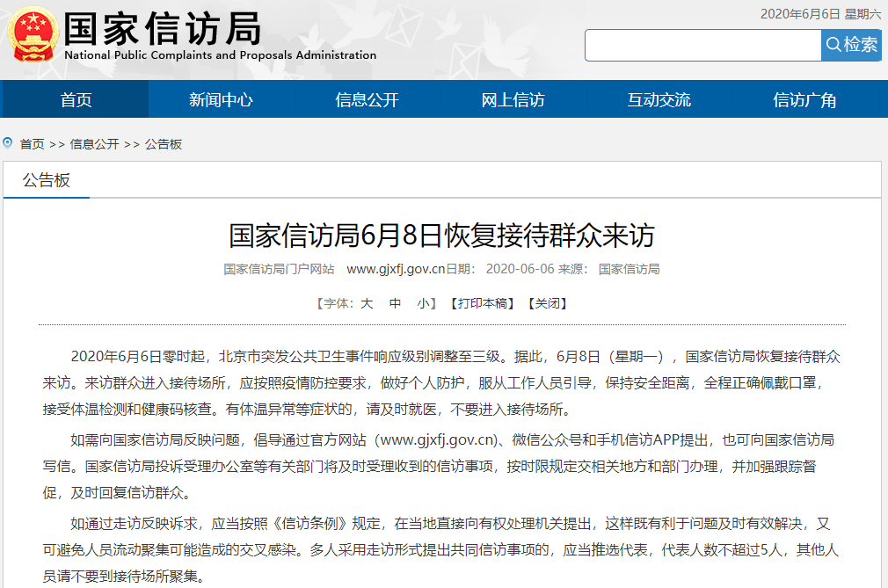Select the 公告板 tab header
The image size is (888, 588).
point(47,180)
